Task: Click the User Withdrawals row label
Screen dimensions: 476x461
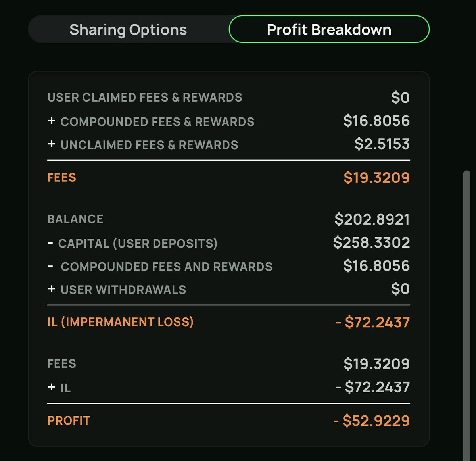Action: [x=117, y=290]
